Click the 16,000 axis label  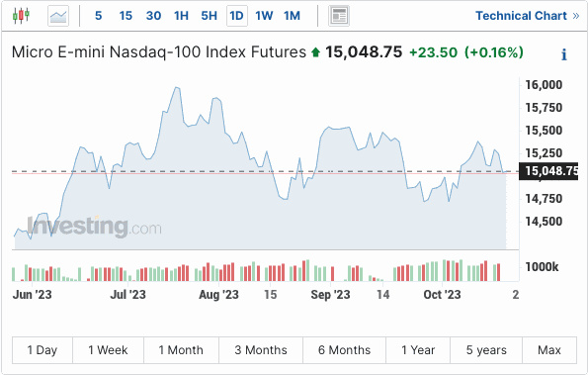[x=544, y=85]
